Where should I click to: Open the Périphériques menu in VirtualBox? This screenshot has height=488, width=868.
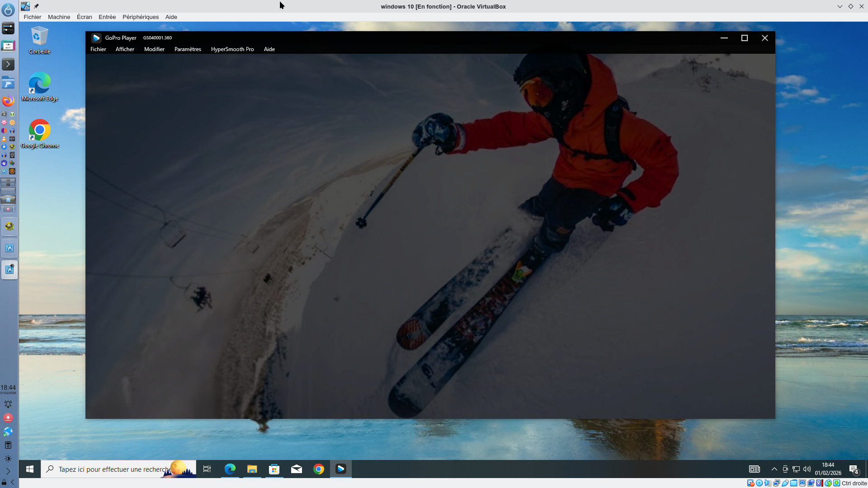click(141, 17)
